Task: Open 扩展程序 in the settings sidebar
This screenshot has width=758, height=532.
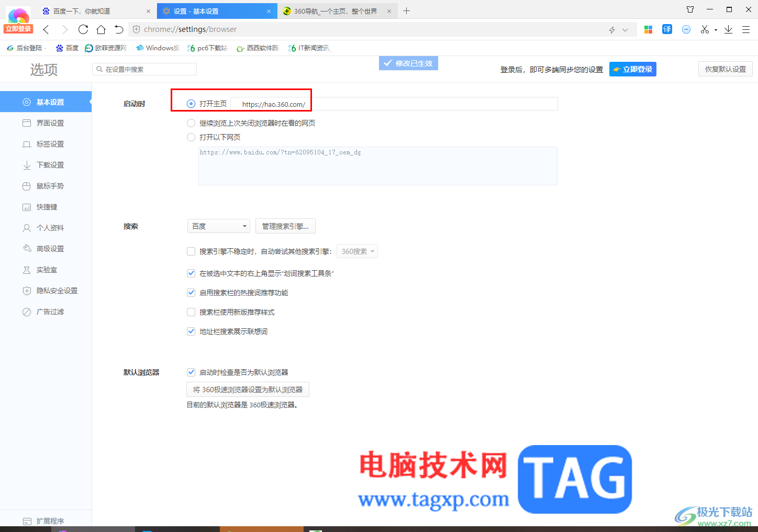Action: [46, 520]
